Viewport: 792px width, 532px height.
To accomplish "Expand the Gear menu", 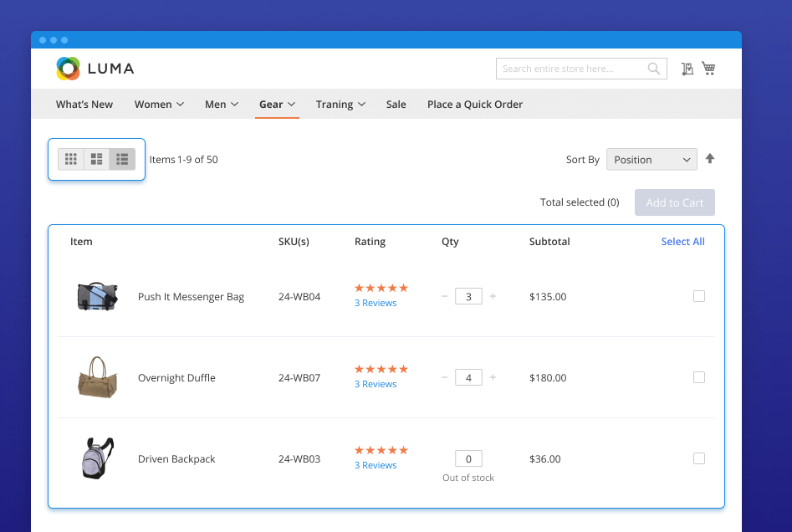I will 277,105.
